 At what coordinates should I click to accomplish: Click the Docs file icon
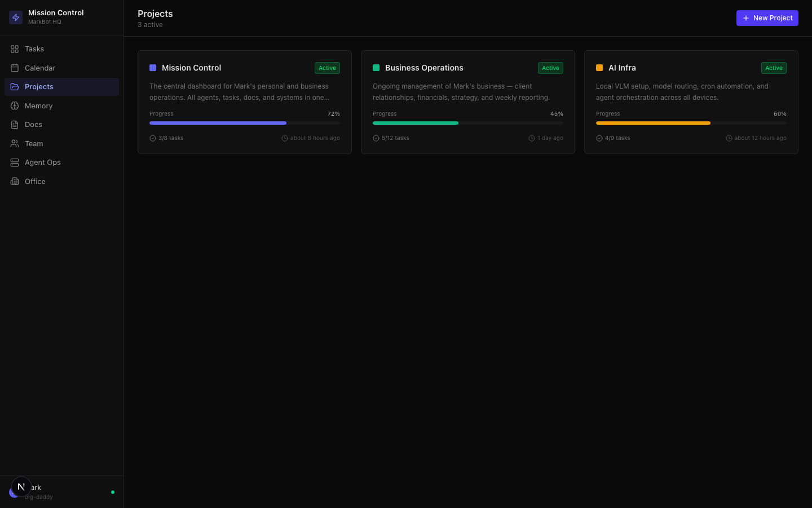(x=15, y=125)
